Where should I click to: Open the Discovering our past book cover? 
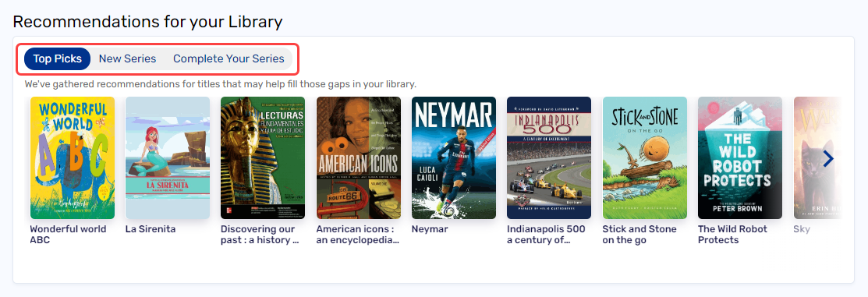click(263, 158)
